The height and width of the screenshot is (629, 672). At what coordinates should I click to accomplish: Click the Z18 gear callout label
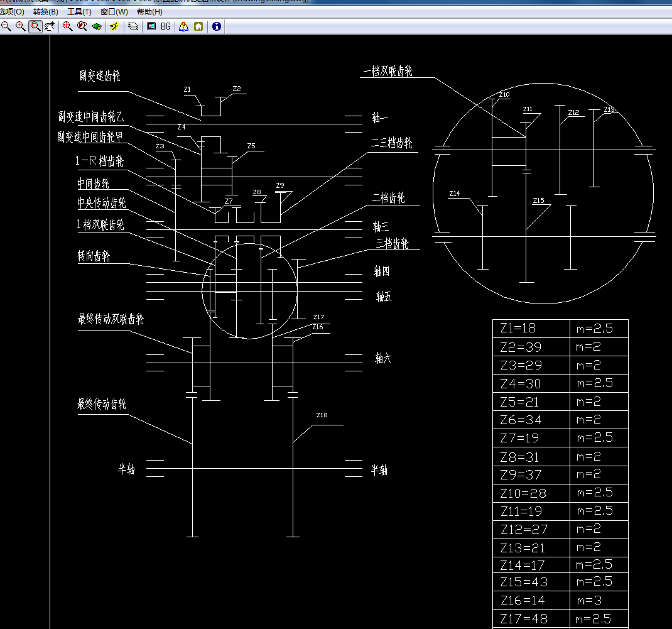tap(322, 415)
